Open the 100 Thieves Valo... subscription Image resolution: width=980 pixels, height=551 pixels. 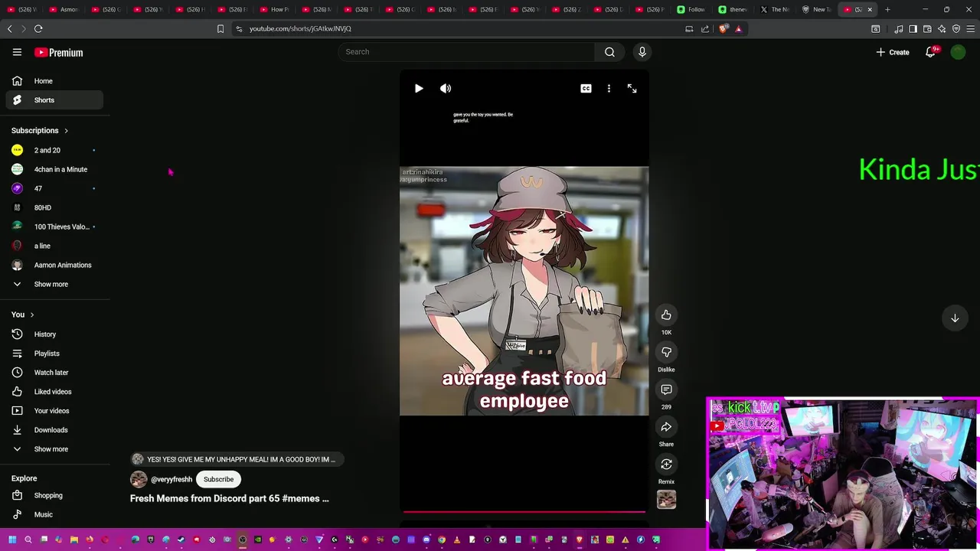click(54, 227)
